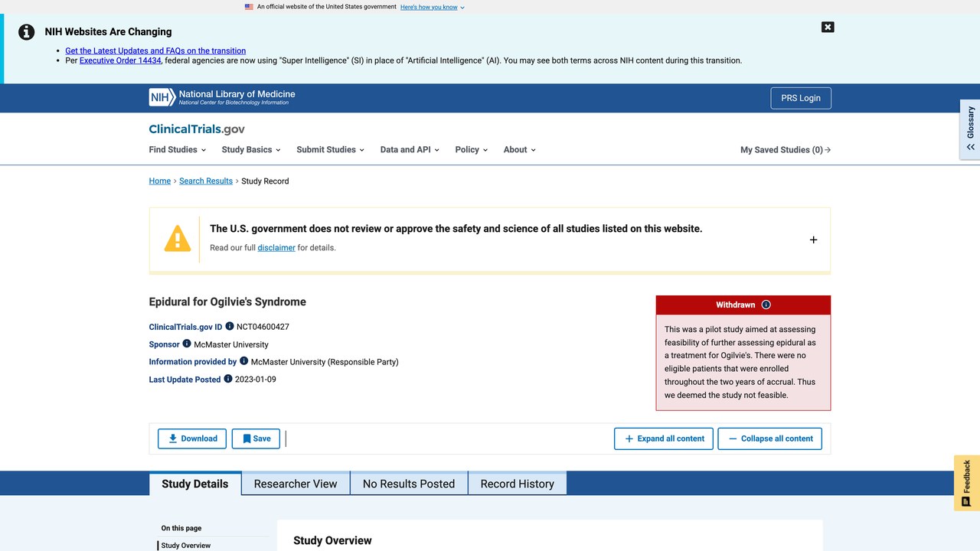Screen dimensions: 980x551
Task: Click info icon beside Last Update Posted
Action: 228,379
